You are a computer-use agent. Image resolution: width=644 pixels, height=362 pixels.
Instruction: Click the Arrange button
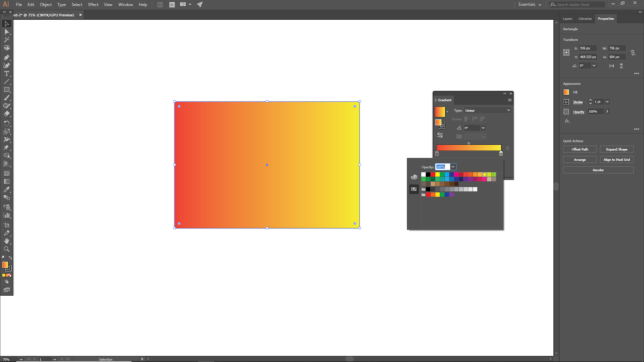(x=580, y=160)
